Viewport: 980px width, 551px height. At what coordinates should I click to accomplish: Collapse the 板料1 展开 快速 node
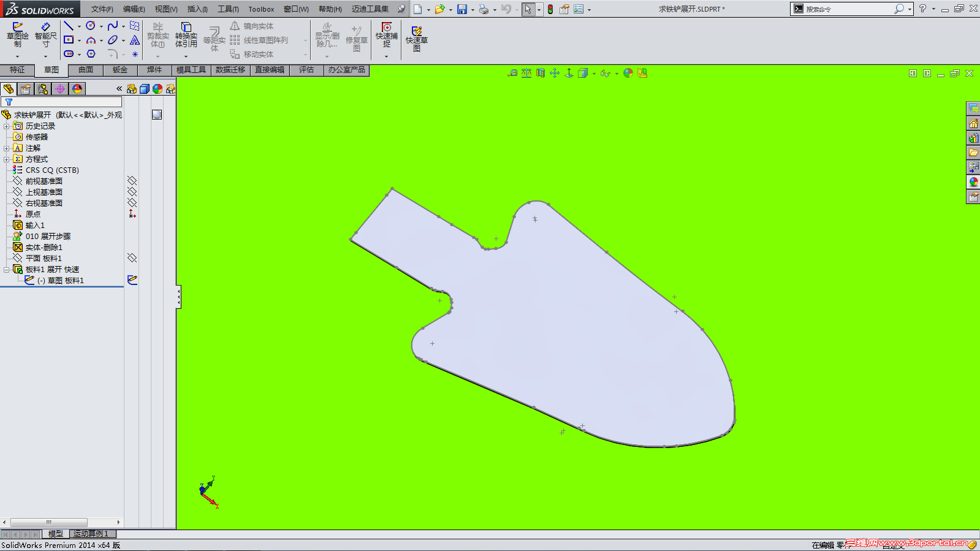tap(6, 270)
